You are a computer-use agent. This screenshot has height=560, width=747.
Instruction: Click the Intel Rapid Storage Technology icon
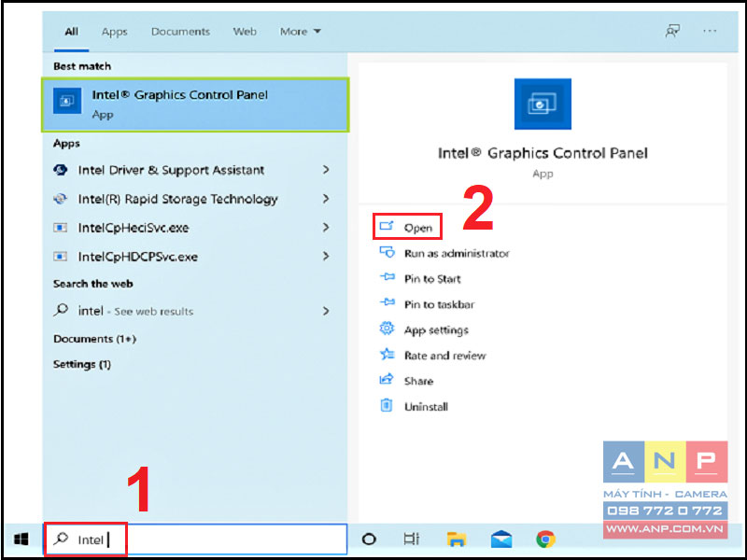(x=61, y=199)
